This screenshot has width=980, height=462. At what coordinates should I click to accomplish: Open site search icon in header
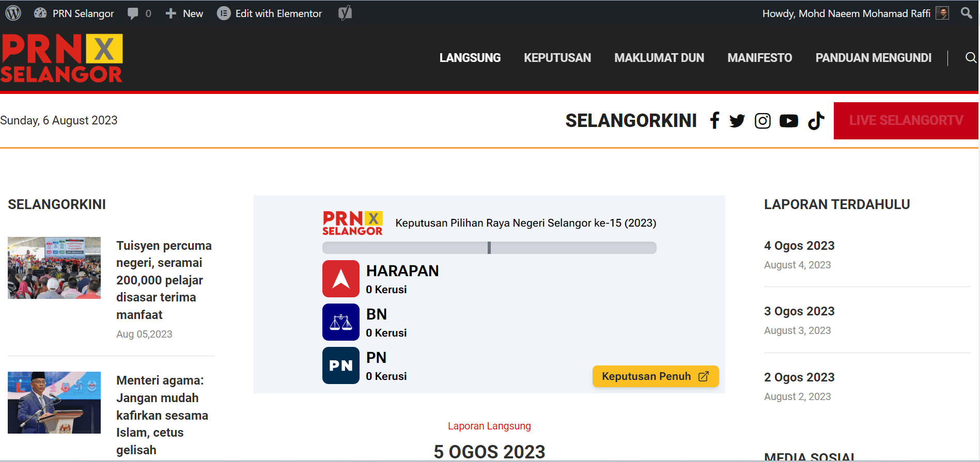tap(971, 58)
